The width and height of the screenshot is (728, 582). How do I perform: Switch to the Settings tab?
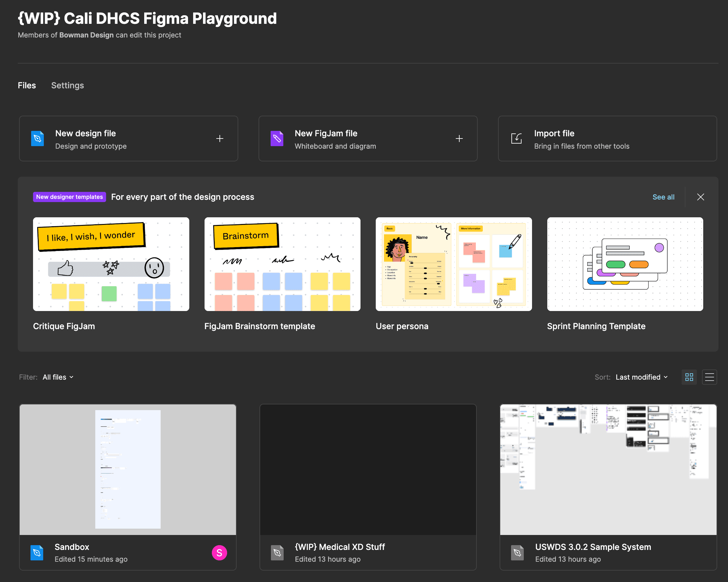(x=68, y=85)
